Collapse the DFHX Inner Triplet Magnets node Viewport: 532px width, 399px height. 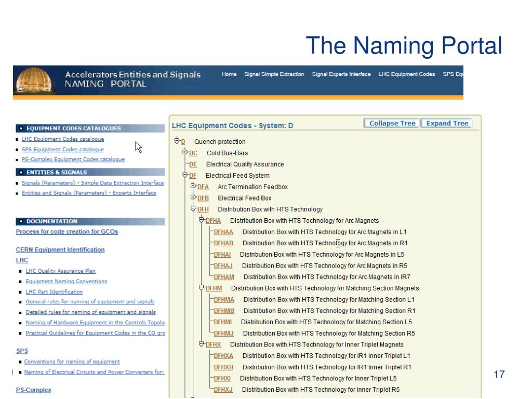tap(201, 344)
